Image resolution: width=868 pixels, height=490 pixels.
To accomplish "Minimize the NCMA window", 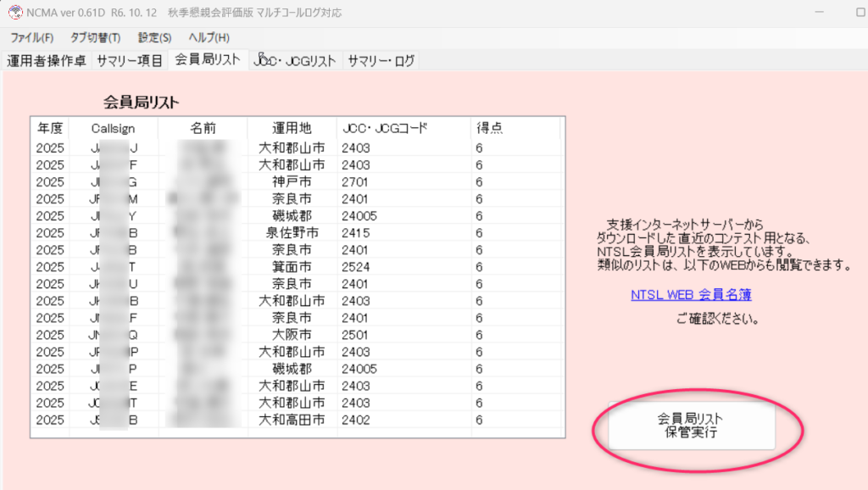I will pyautogui.click(x=821, y=13).
